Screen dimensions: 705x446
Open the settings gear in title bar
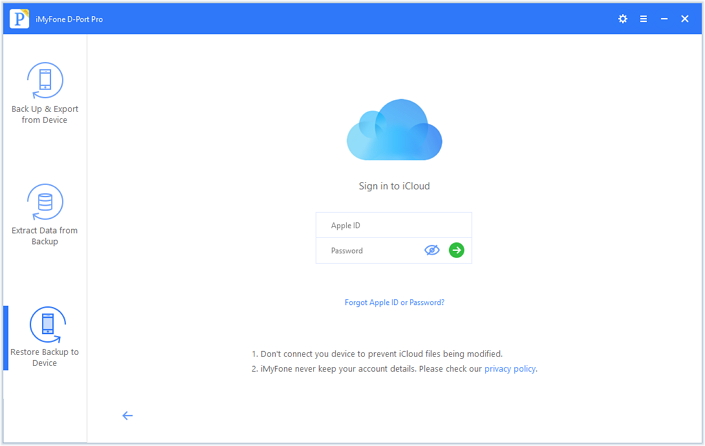[623, 19]
